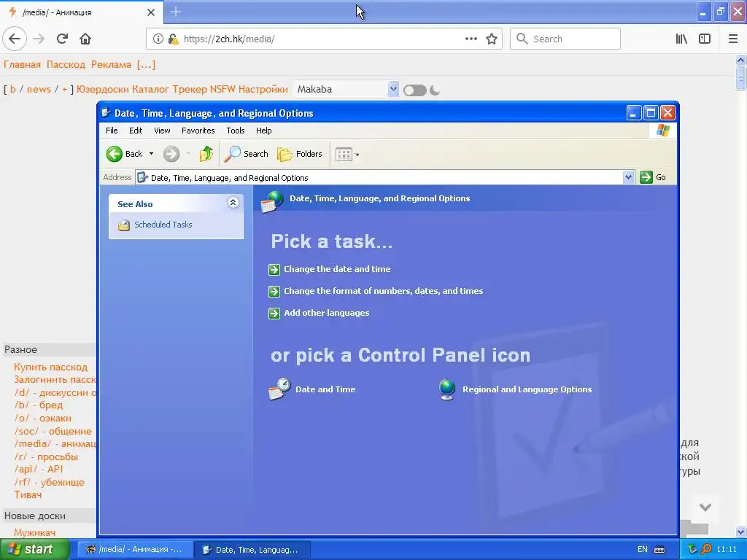Click the Трекер link

[190, 89]
